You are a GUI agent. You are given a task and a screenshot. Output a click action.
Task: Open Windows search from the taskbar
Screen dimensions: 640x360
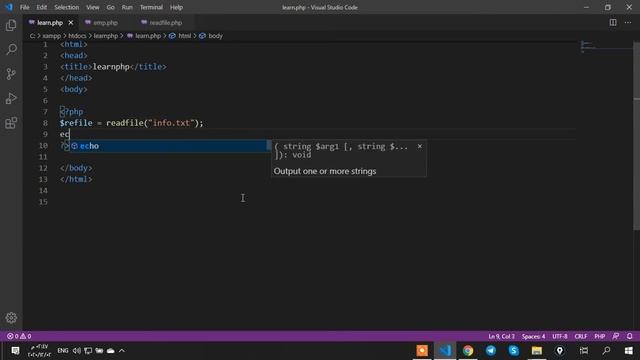[607, 350]
